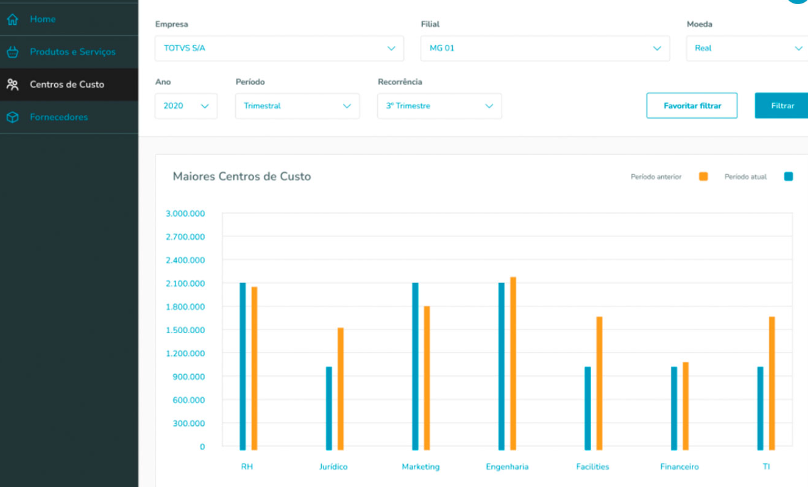Apply filters with the Filtrar button
808x487 pixels.
click(x=782, y=106)
